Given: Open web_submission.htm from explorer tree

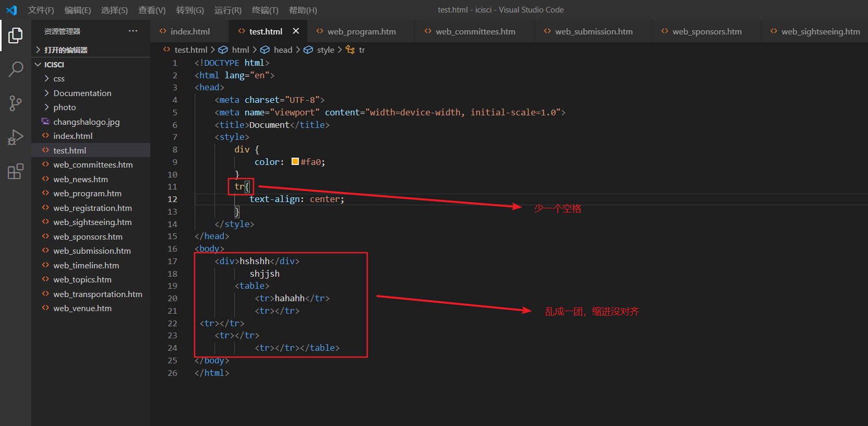Looking at the screenshot, I should (x=91, y=251).
